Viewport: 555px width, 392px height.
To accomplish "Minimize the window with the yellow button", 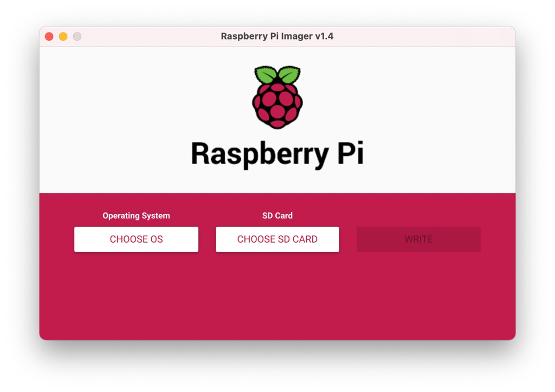I will click(63, 36).
